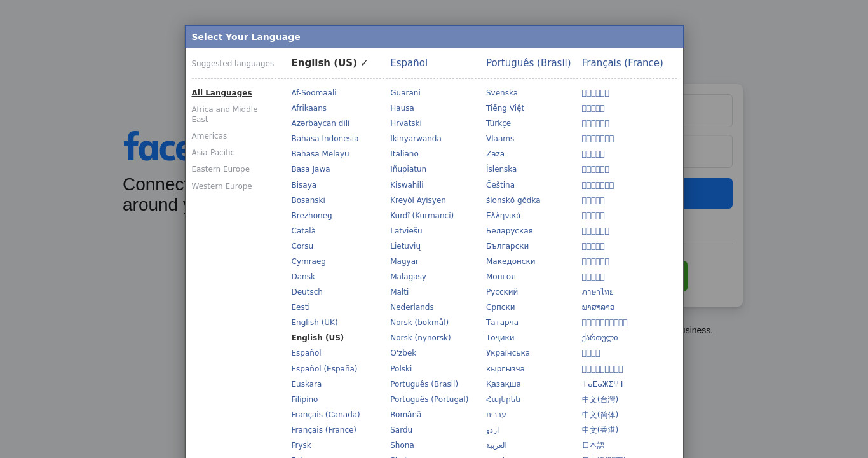The width and height of the screenshot is (868, 458).
Task: Choose Hausa language
Action: click(402, 108)
